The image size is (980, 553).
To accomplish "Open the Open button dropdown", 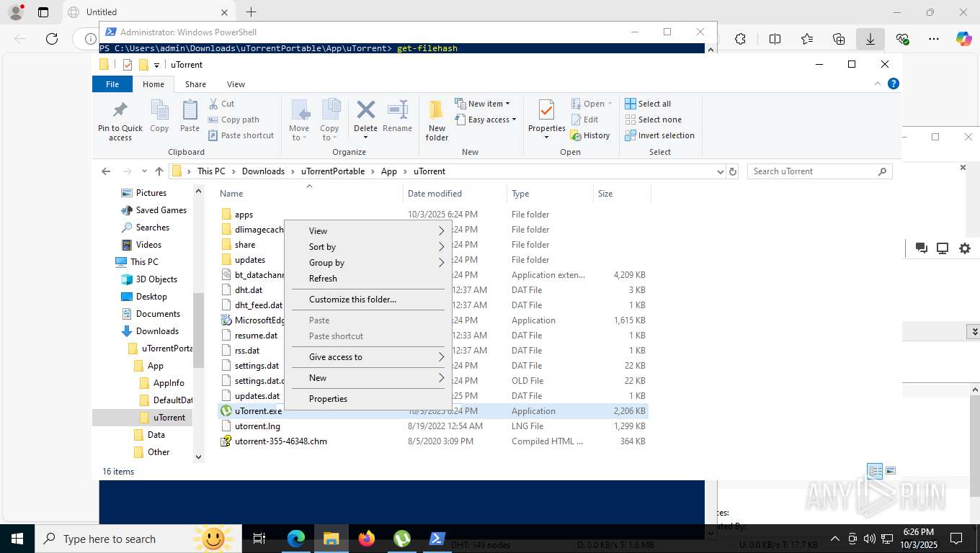I will coord(610,104).
